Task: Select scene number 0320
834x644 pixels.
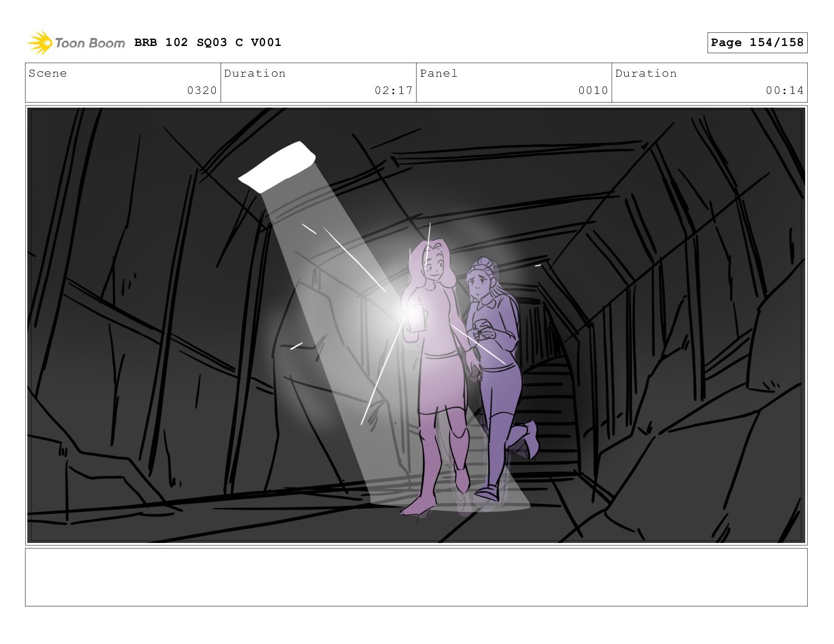Action: coord(202,90)
